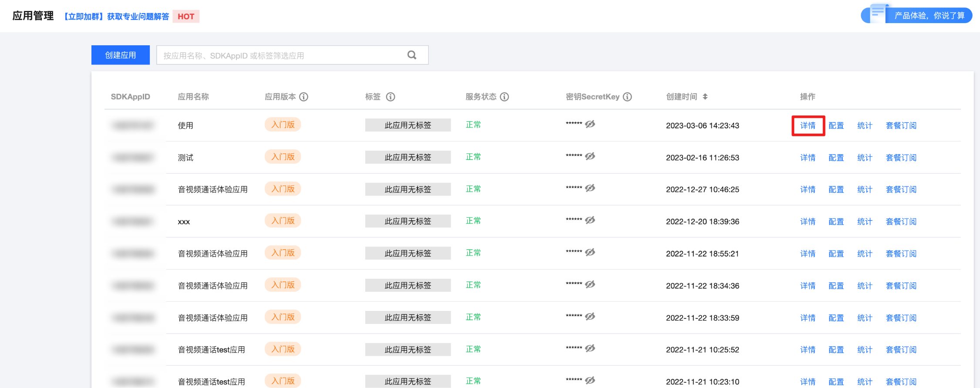The image size is (980, 388).
Task: Click 入门版 badge on the 测试 row
Action: (x=283, y=157)
